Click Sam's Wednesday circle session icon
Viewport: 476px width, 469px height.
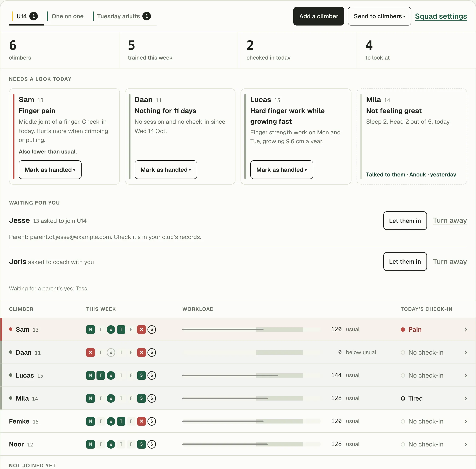[111, 329]
